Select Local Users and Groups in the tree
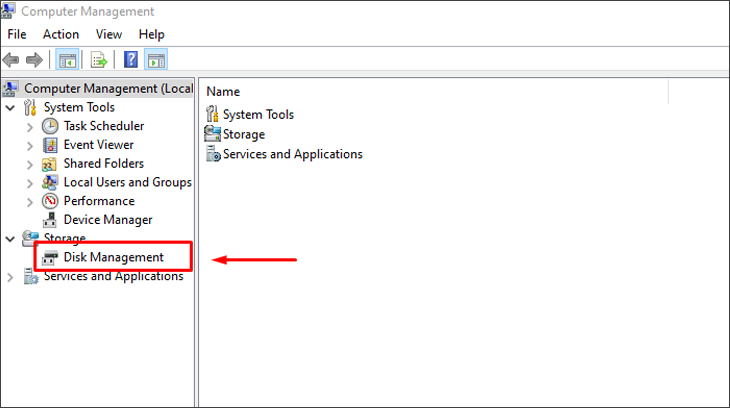Screen dimensions: 730x408 coord(128,182)
